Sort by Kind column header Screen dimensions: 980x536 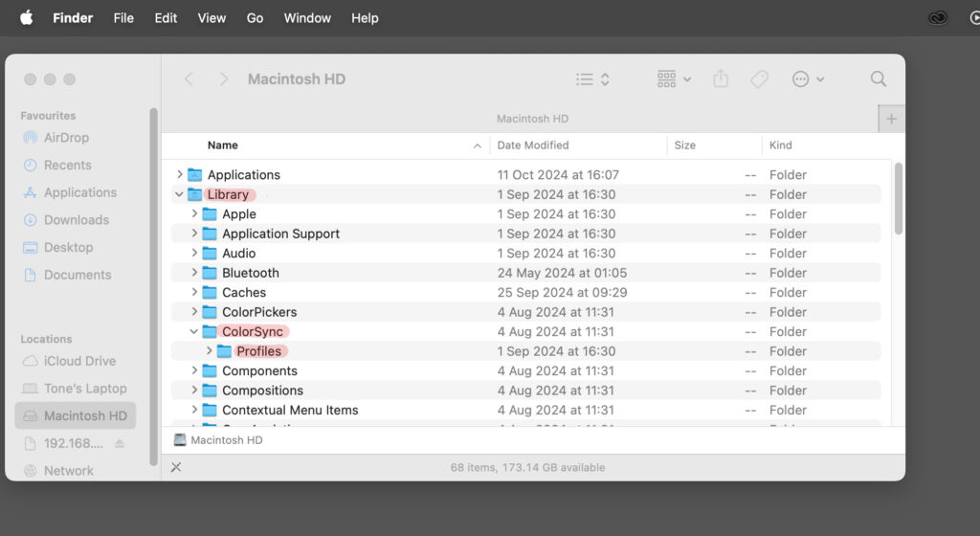tap(781, 145)
